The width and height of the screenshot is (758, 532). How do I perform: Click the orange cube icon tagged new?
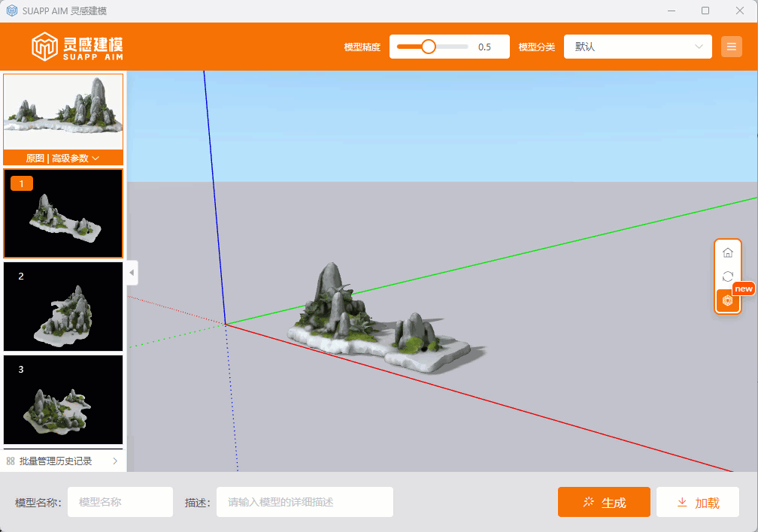tap(727, 301)
